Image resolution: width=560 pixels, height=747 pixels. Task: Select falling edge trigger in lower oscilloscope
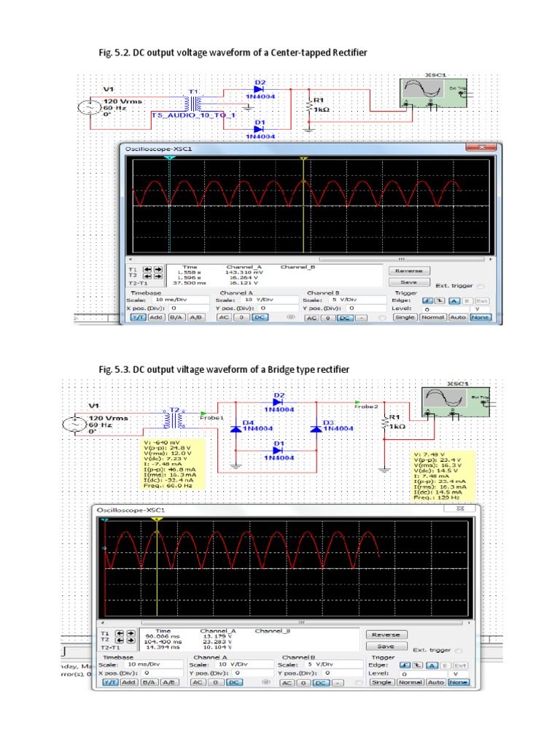click(417, 665)
